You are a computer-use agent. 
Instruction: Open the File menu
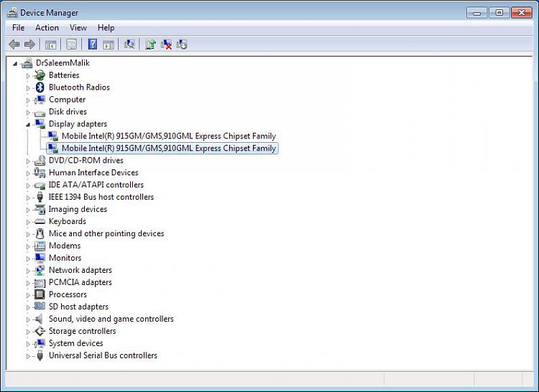click(18, 27)
